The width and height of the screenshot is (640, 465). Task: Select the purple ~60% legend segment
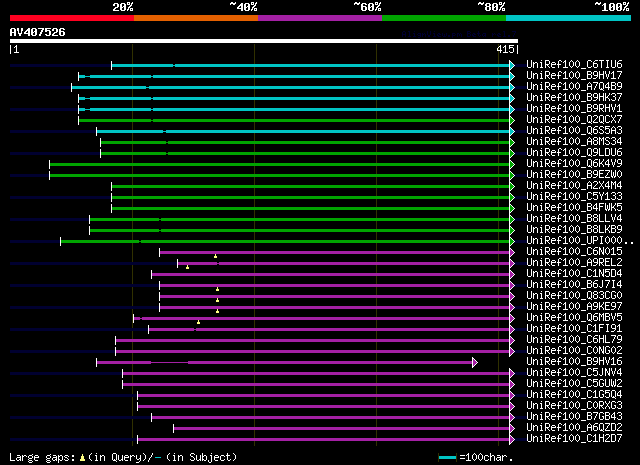320,18
